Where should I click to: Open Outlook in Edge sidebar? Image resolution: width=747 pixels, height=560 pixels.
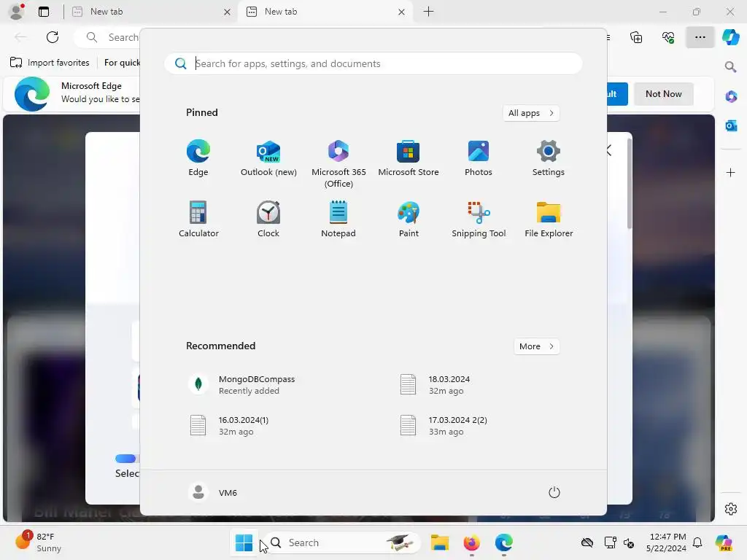click(x=731, y=125)
